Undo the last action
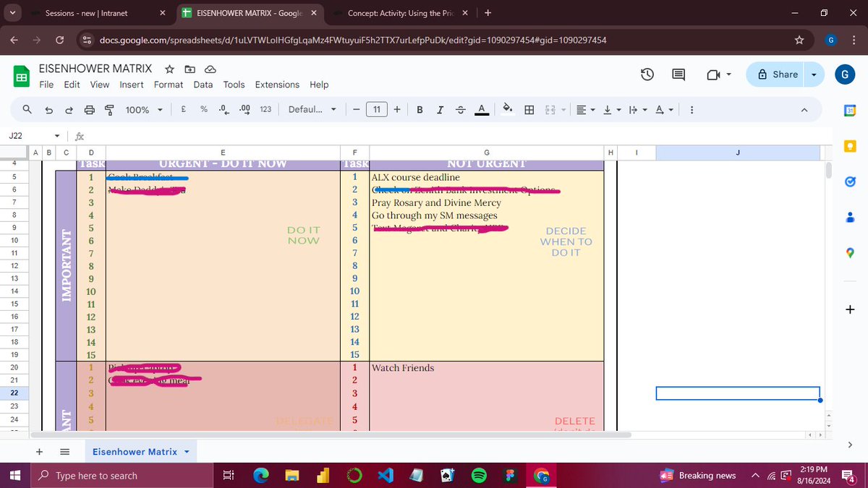Image resolution: width=868 pixels, height=488 pixels. pos(48,110)
